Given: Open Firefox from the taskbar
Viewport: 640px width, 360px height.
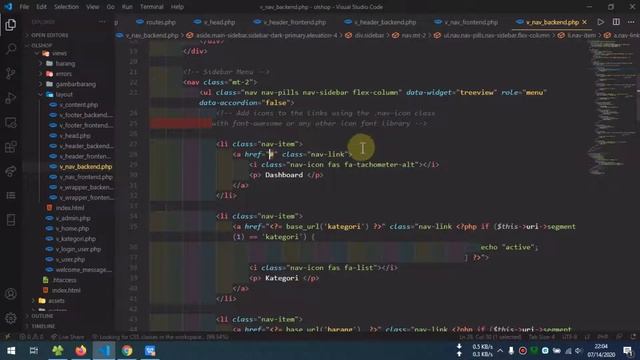Looking at the screenshot, I should 81,351.
